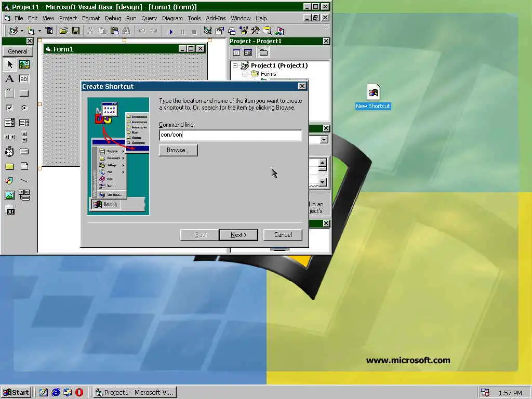532x399 pixels.
Task: Collapse the Forms folder in the project tree
Action: click(x=245, y=74)
